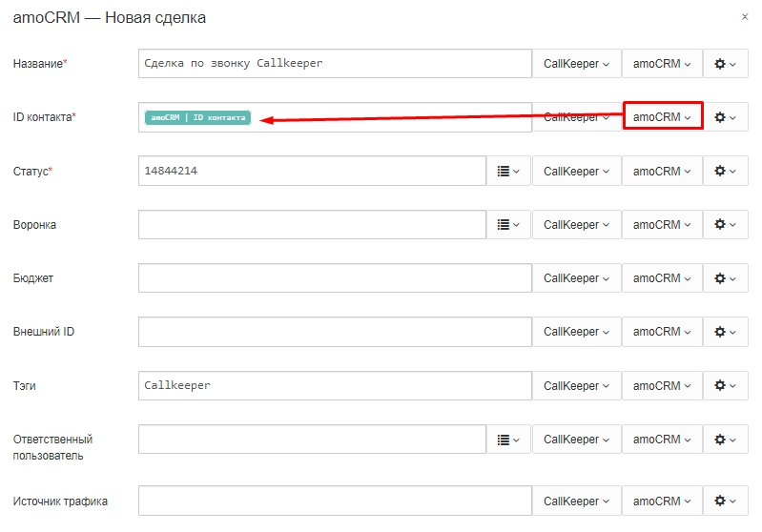The height and width of the screenshot is (532, 762).
Task: Select the 'amoCRM | ID контакта' tag chip
Action: tap(197, 117)
